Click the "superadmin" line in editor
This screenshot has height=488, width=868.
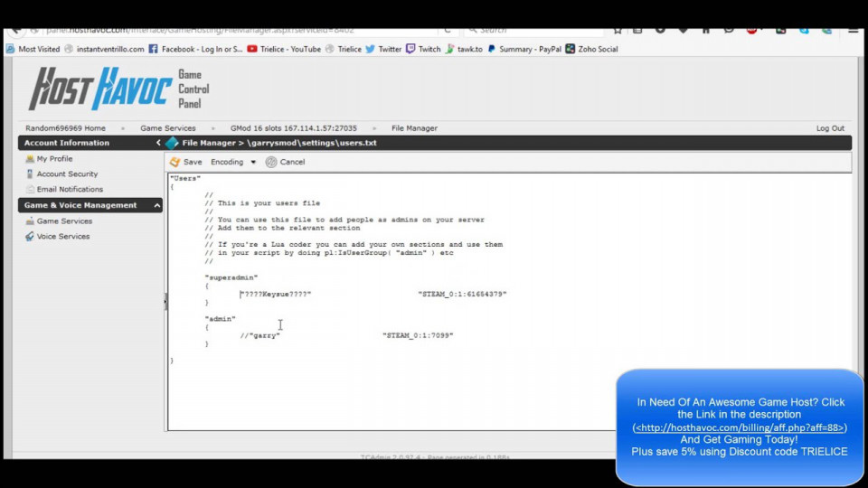pyautogui.click(x=231, y=277)
